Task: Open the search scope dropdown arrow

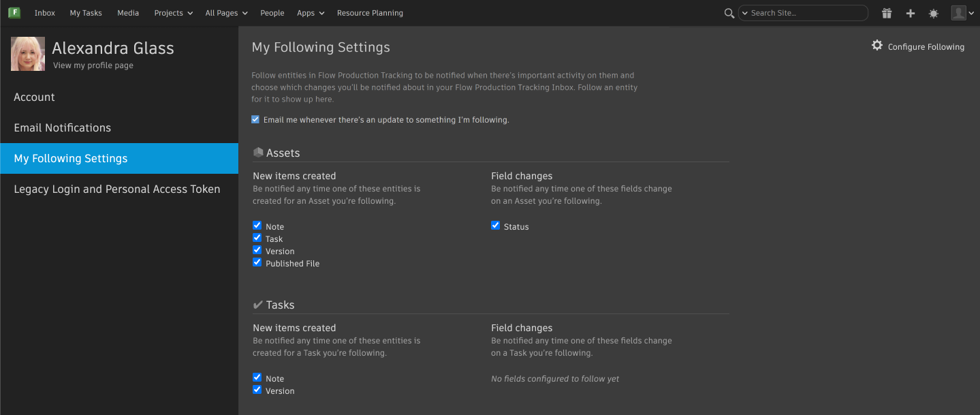Action: click(744, 13)
